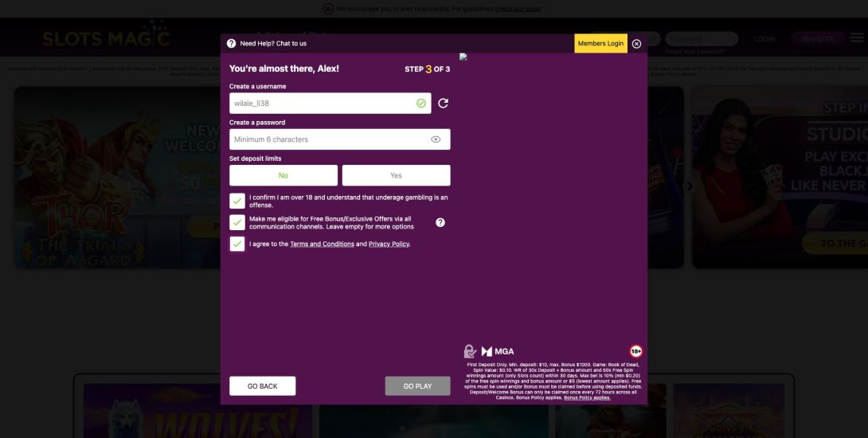Click Need Help? Chat to us
Viewport: 868px width, 438px height.
[273, 43]
